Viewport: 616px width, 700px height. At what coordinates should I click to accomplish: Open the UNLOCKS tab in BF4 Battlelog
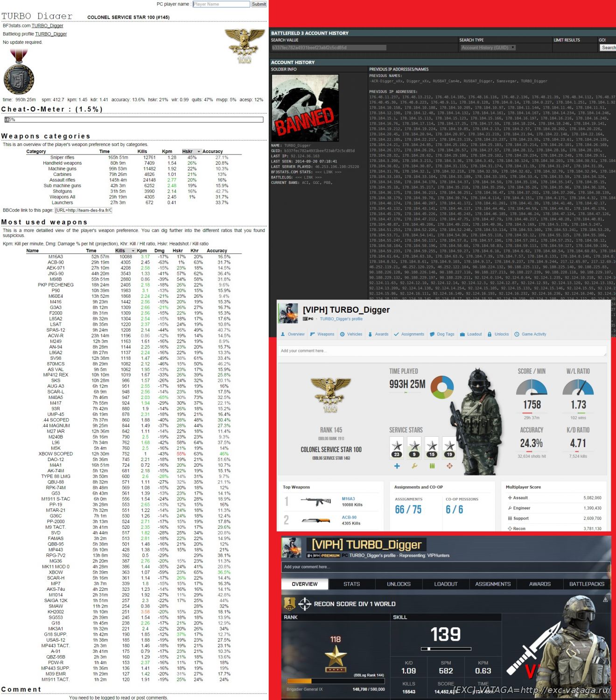tap(399, 584)
